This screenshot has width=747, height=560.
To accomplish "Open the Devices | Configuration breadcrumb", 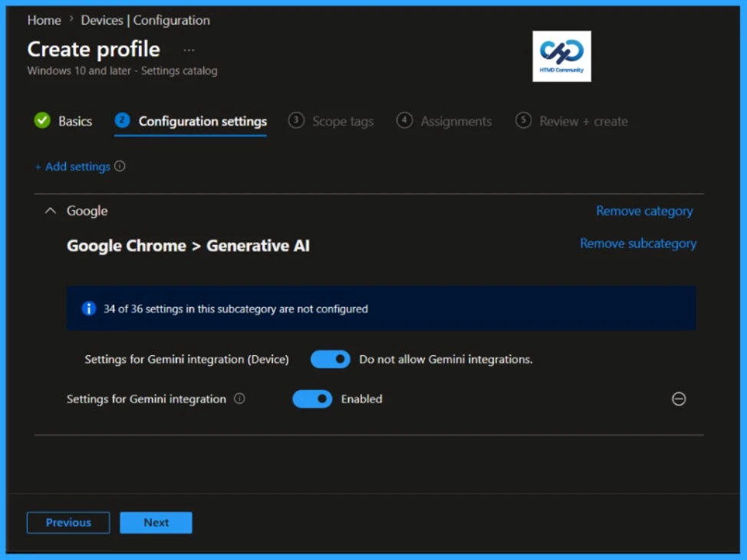I will pos(145,20).
